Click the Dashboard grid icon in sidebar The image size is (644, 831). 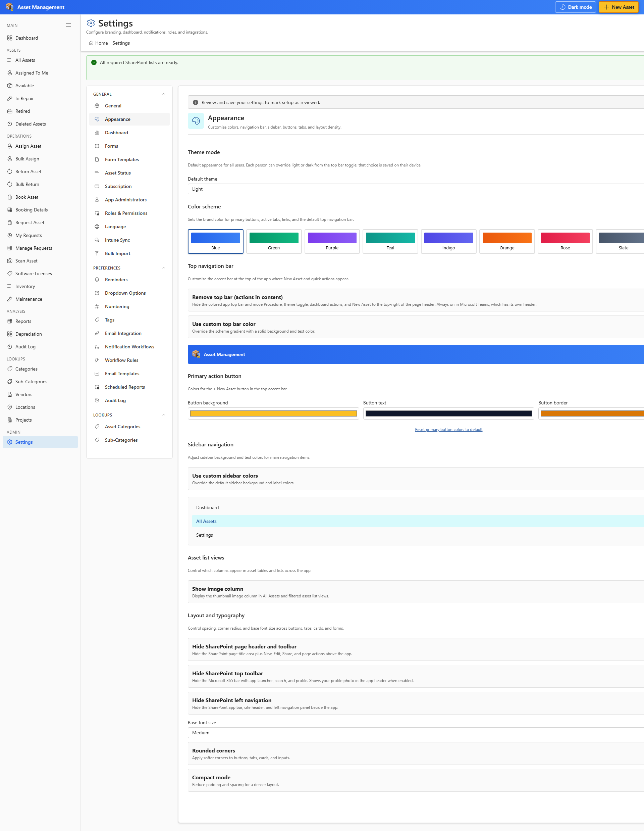click(x=10, y=38)
